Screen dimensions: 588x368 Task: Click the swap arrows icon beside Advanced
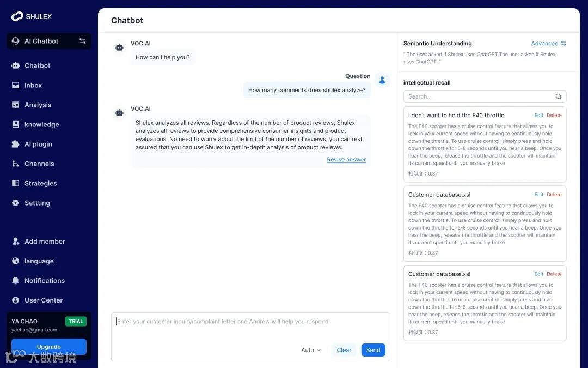(563, 43)
